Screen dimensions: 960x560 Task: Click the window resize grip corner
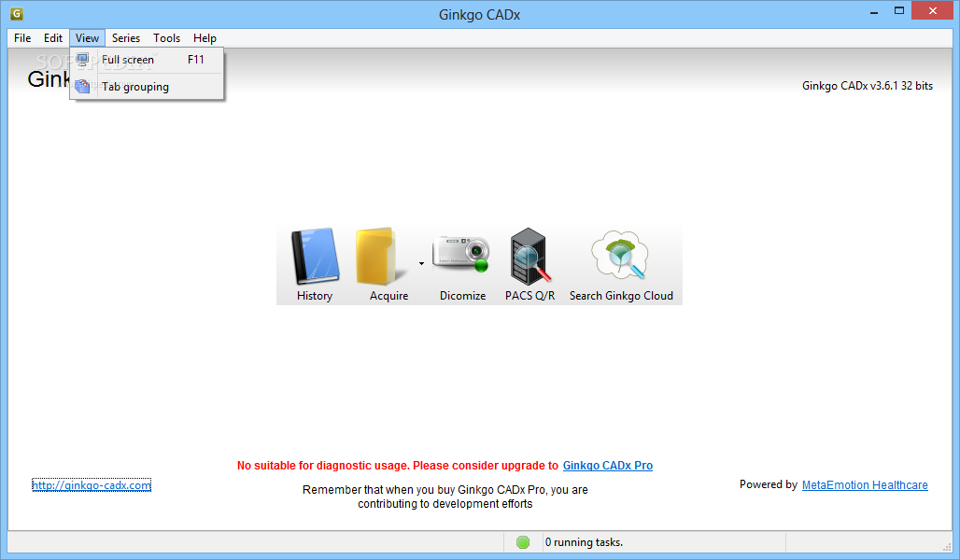[947, 547]
